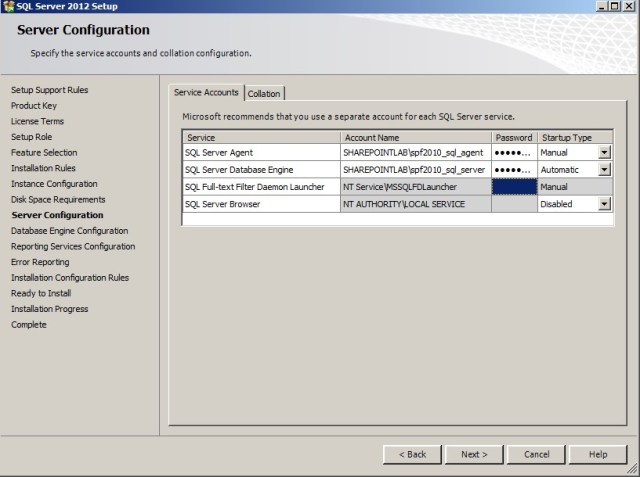The width and height of the screenshot is (640, 477).
Task: Click NT Service\MSSQLFDLauncher account name
Action: tap(416, 187)
